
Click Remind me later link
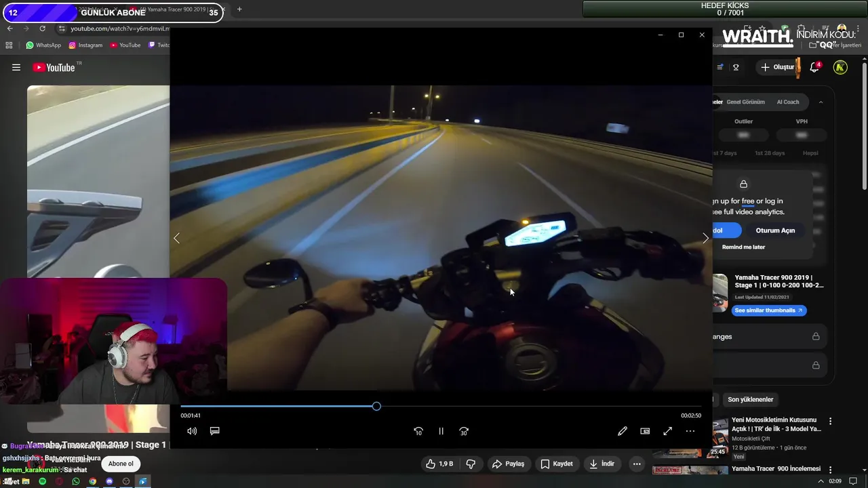click(743, 247)
